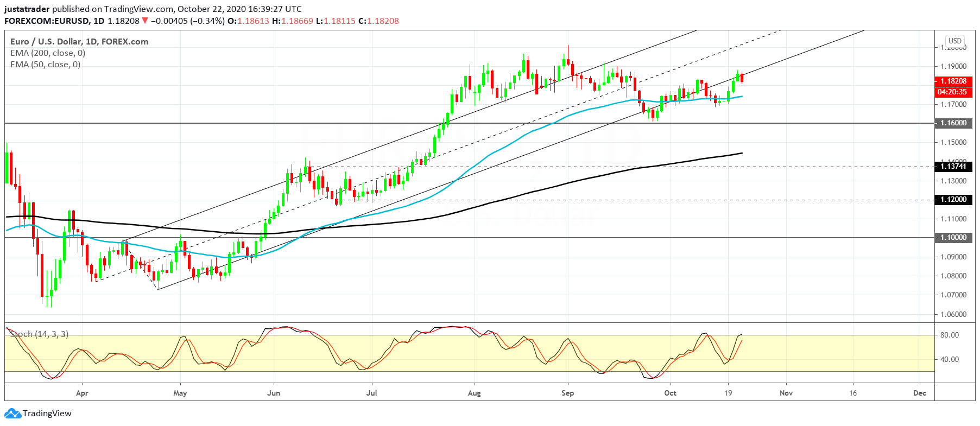The height and width of the screenshot is (426, 980).
Task: Click the 1.15000 price axis value
Action: [x=953, y=142]
